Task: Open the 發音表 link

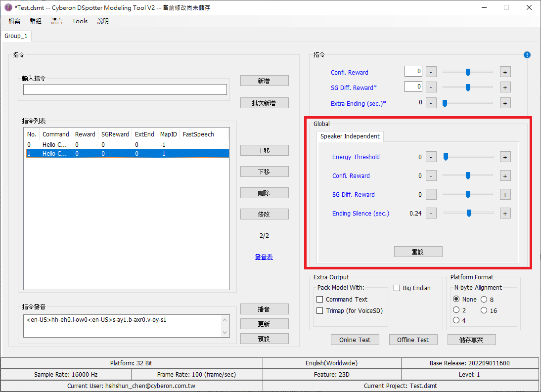Action: click(x=264, y=257)
